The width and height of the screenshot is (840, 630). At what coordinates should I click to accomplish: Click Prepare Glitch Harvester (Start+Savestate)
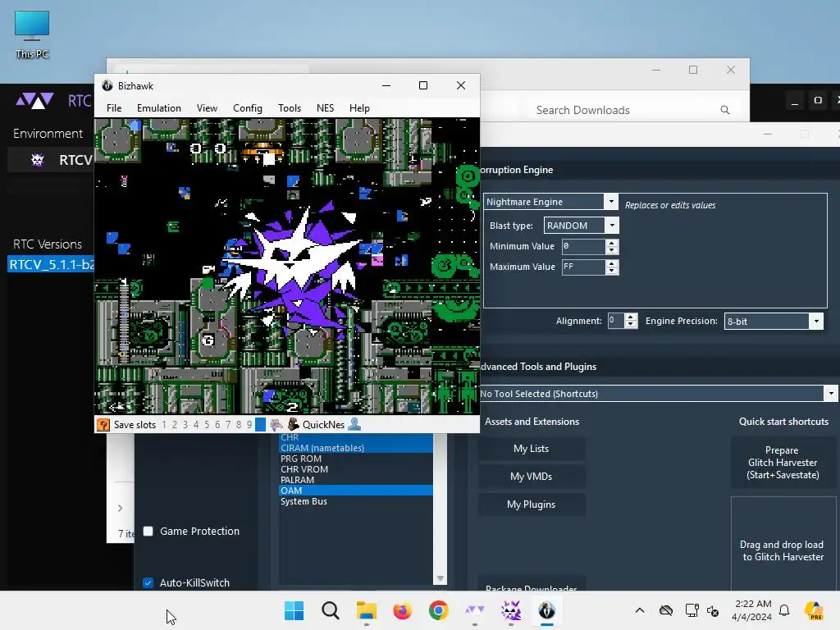(x=783, y=463)
